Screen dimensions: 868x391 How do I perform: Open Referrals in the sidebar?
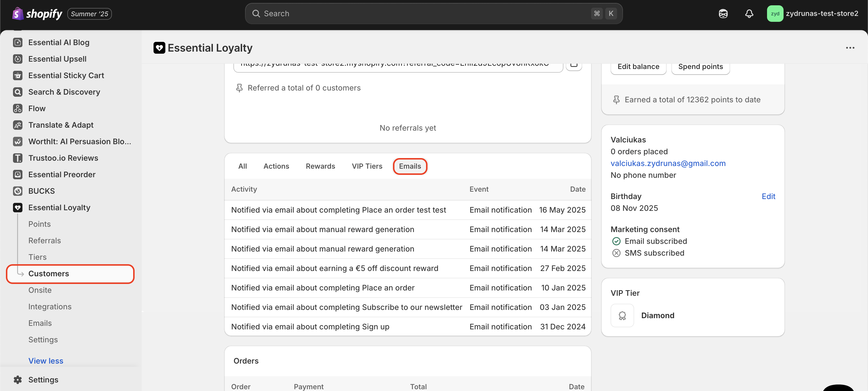pyautogui.click(x=45, y=240)
